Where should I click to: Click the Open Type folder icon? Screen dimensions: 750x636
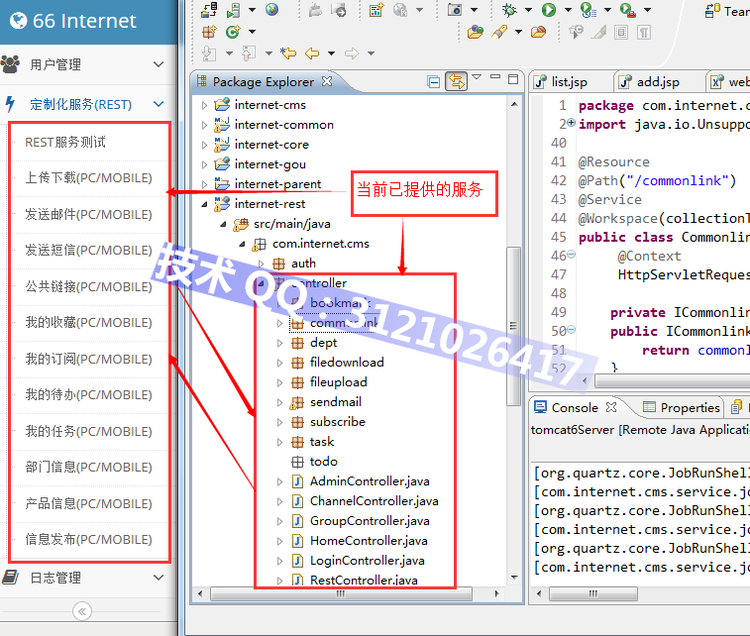475,32
